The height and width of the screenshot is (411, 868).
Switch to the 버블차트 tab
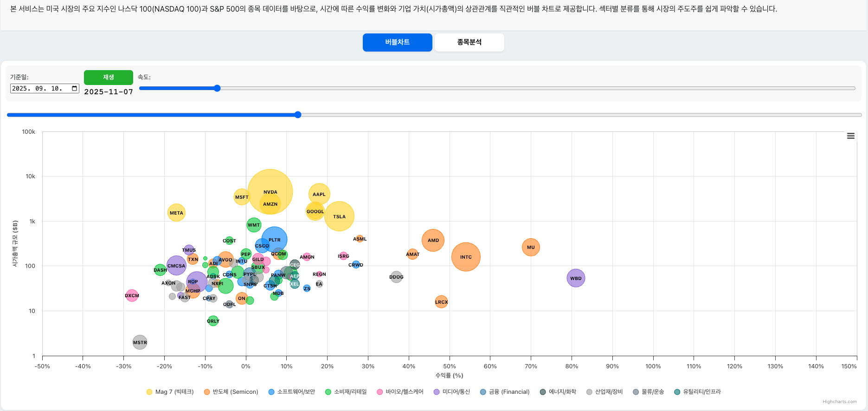click(x=398, y=42)
